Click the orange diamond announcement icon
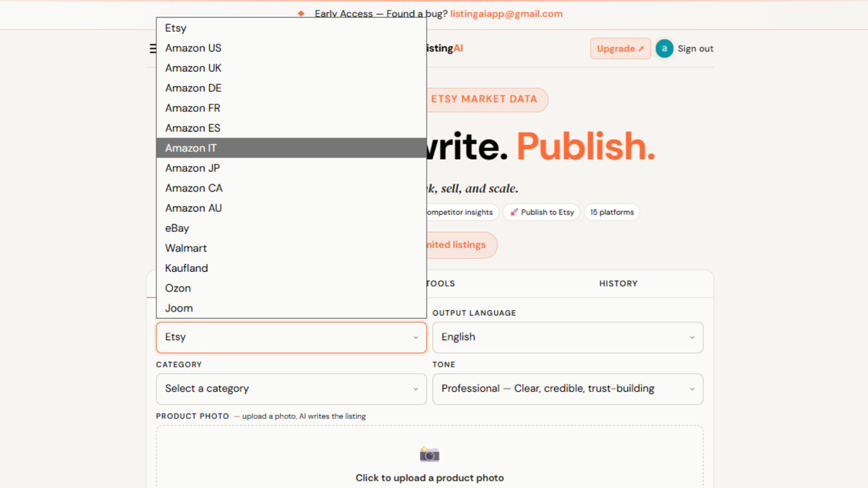Viewport: 868px width, 488px height. point(301,14)
